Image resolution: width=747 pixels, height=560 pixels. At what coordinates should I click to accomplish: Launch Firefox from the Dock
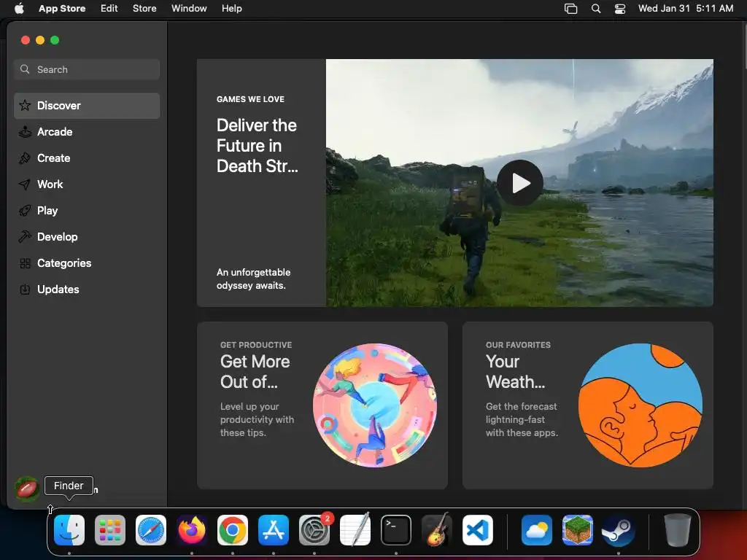pyautogui.click(x=192, y=530)
